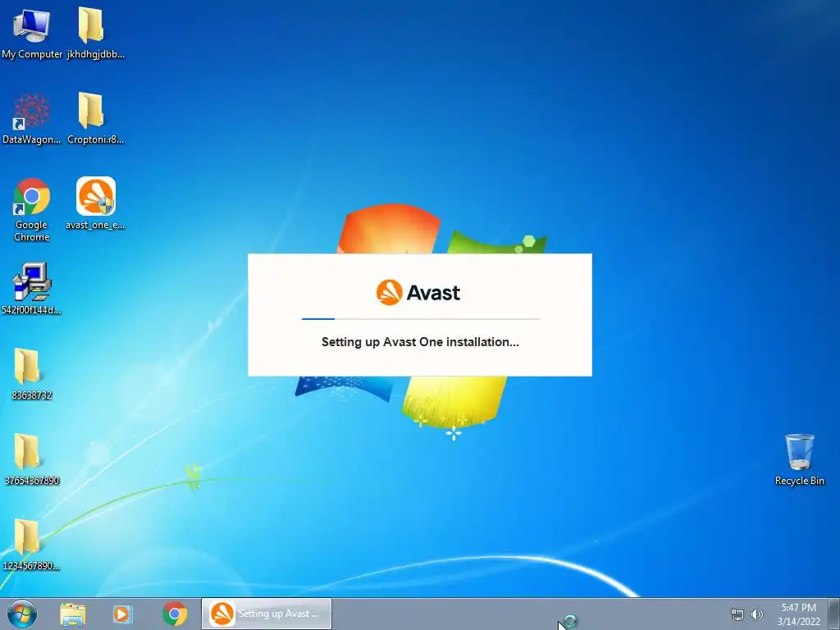The height and width of the screenshot is (630, 840).
Task: Select the jkhdhgjdbb folder on desktop
Action: [x=95, y=33]
